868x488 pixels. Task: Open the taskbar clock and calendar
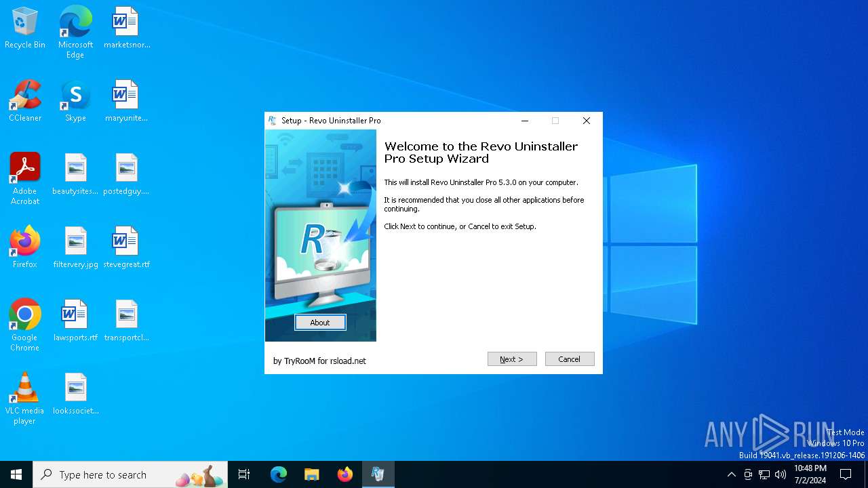click(810, 474)
